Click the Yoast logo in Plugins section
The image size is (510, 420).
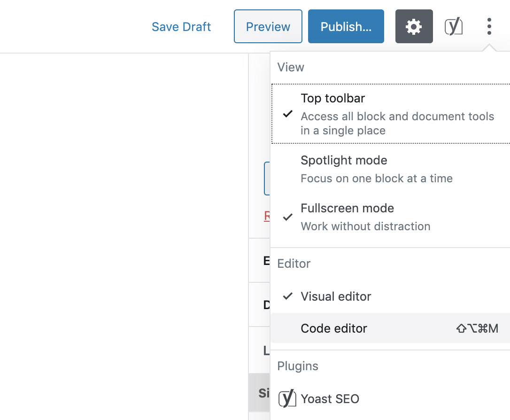tap(287, 399)
